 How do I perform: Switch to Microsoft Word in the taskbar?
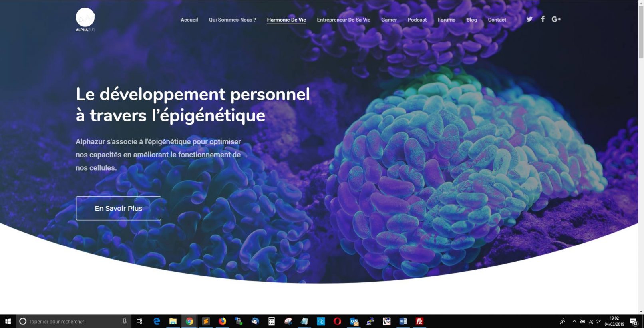pos(403,321)
